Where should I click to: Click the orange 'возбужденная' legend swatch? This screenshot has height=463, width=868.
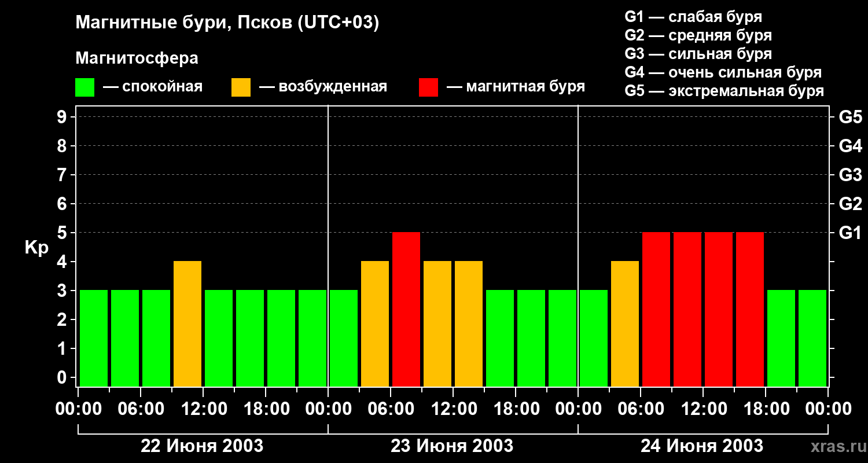tap(241, 87)
